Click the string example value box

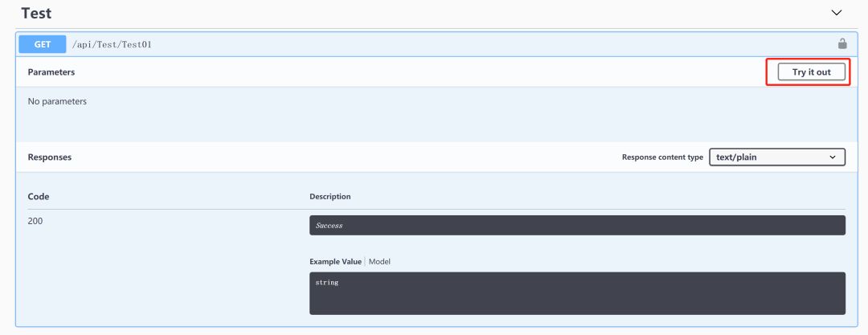pyautogui.click(x=576, y=292)
